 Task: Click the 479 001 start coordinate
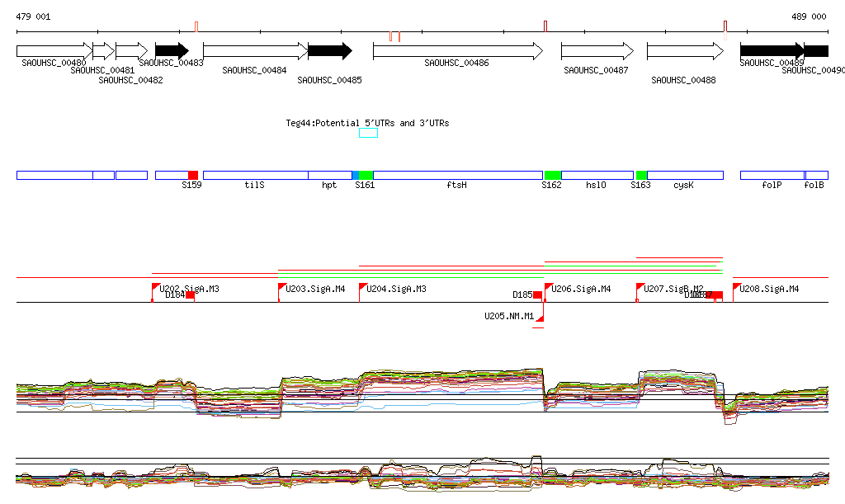pyautogui.click(x=33, y=16)
